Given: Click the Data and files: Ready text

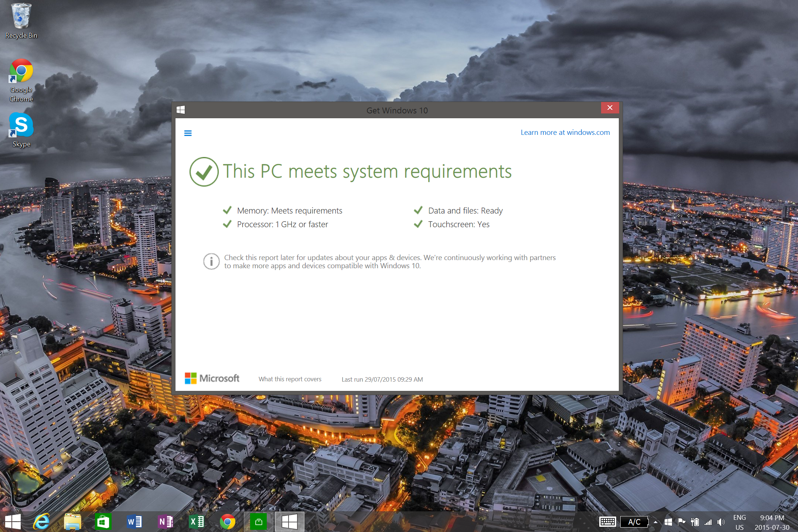Looking at the screenshot, I should 465,211.
